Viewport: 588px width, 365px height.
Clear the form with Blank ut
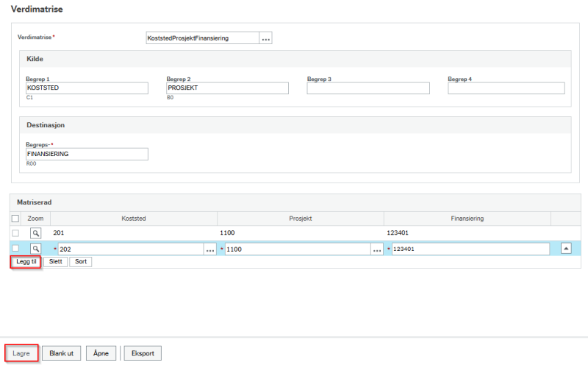pos(62,353)
